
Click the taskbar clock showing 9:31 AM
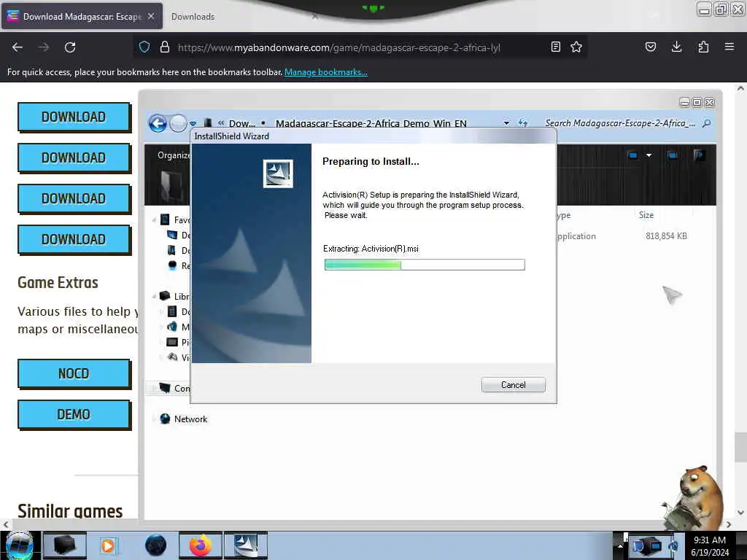(x=710, y=546)
